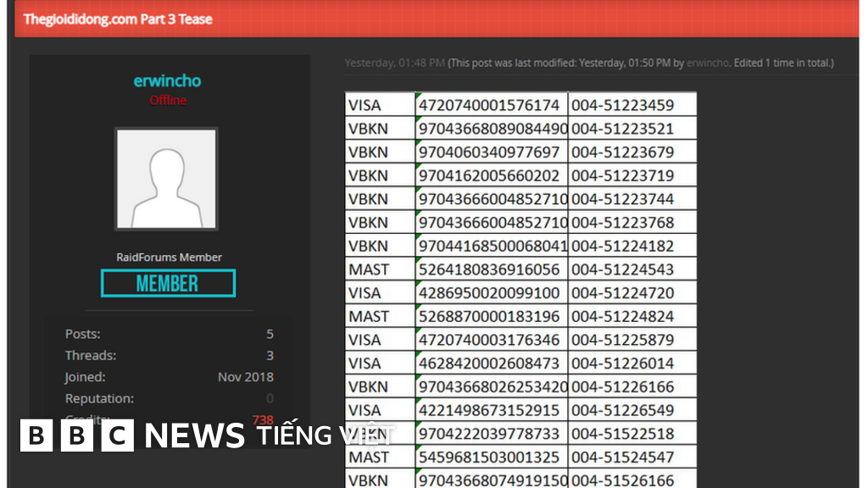
Task: Click the red Offline status text
Action: point(168,100)
